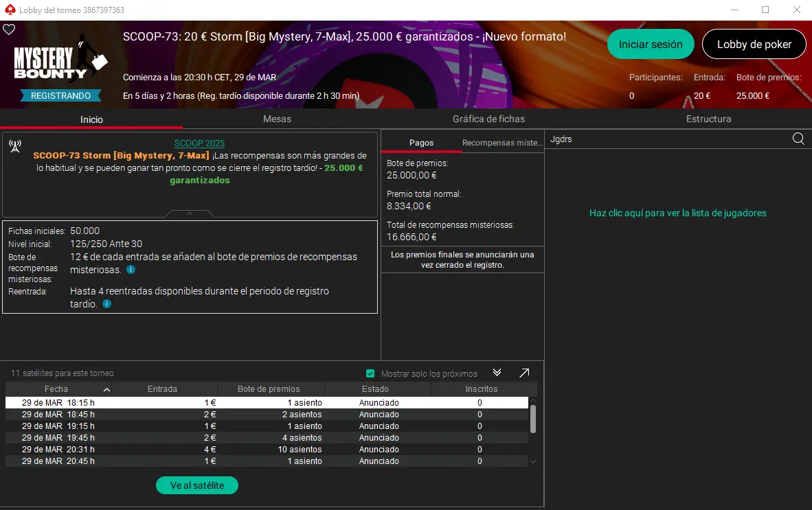
Task: Open the Lobby de poker button
Action: tap(754, 45)
